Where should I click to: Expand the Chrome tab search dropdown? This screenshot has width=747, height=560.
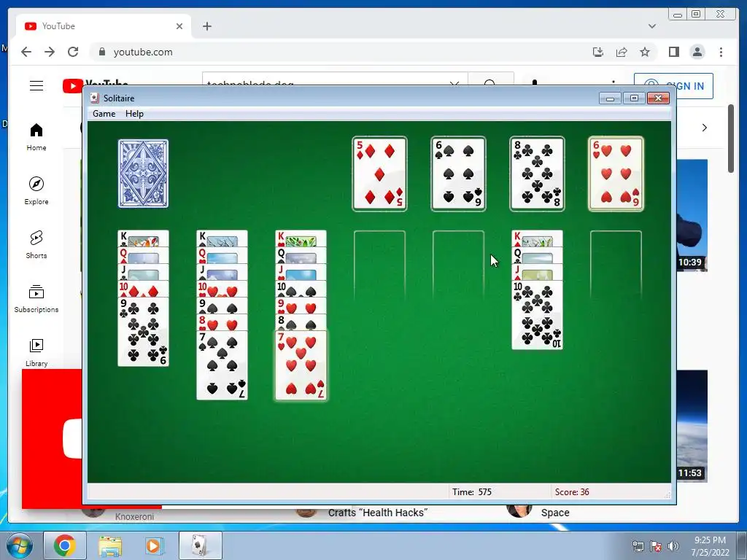click(652, 26)
